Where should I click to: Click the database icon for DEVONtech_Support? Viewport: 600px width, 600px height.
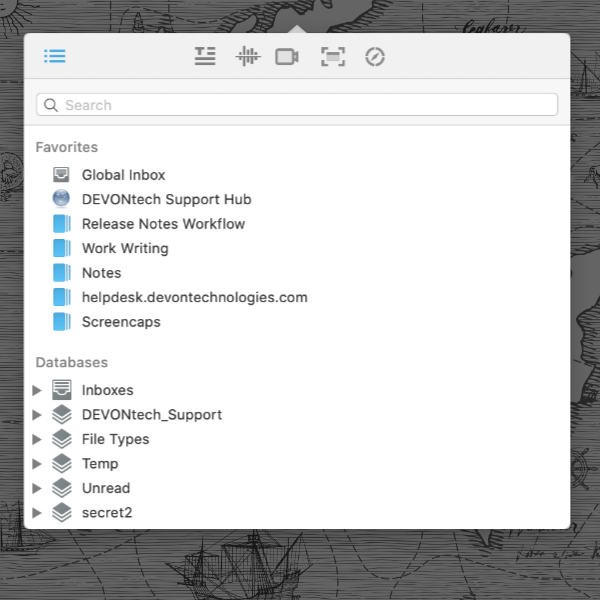tap(62, 414)
